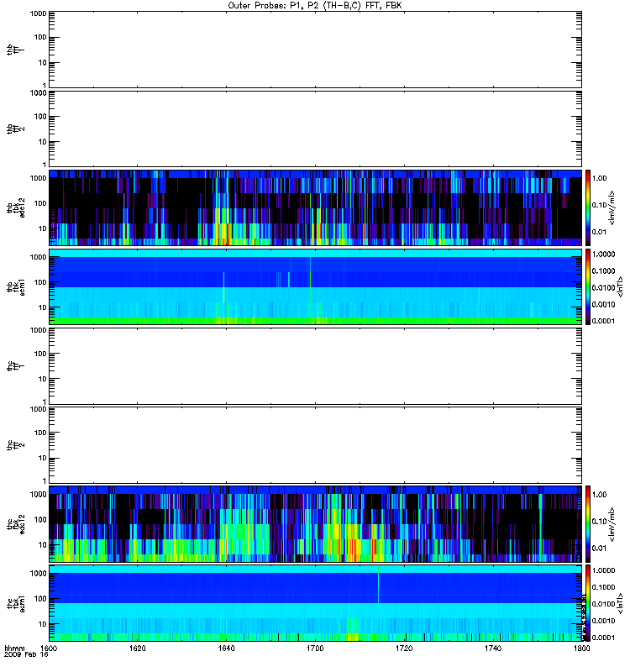Click the color bar beside thc fbk scm1
Screen dimensions: 630x672
pyautogui.click(x=588, y=603)
